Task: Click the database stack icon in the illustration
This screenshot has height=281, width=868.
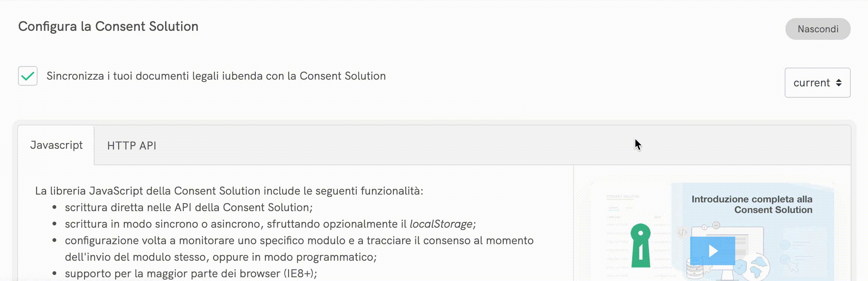Action: point(695,271)
